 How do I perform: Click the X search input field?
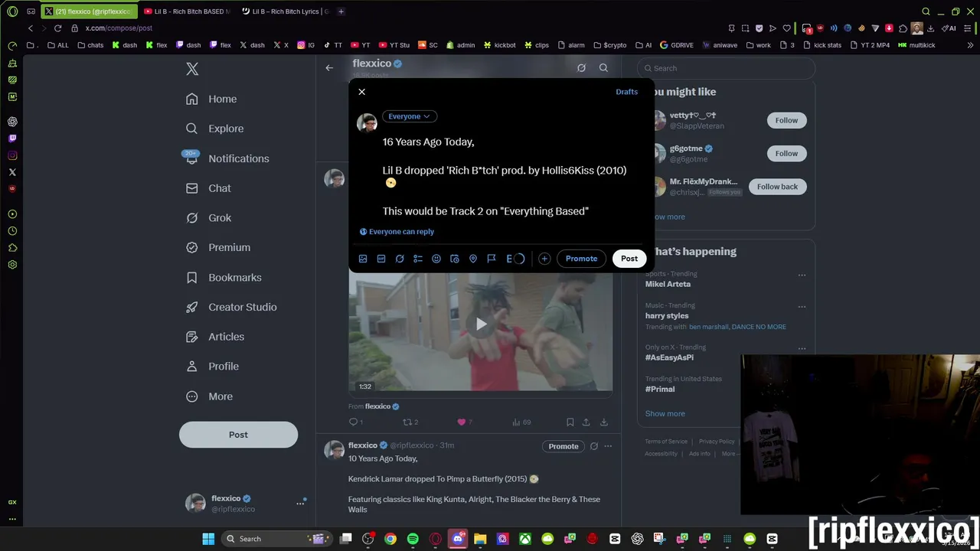pyautogui.click(x=726, y=68)
